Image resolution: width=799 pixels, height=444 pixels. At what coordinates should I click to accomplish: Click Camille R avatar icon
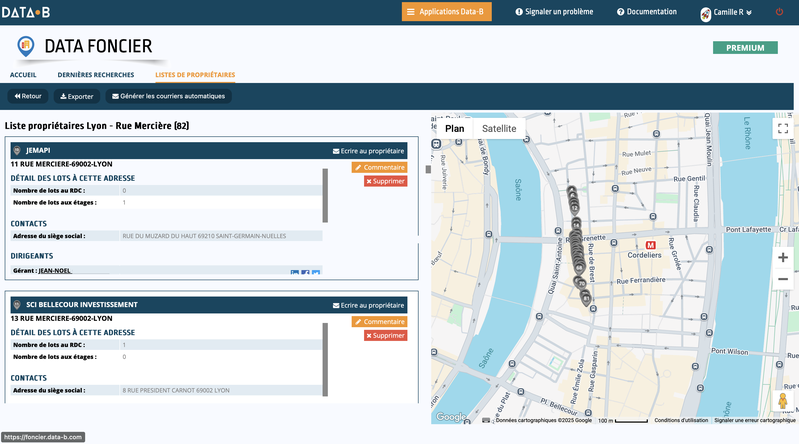(705, 14)
